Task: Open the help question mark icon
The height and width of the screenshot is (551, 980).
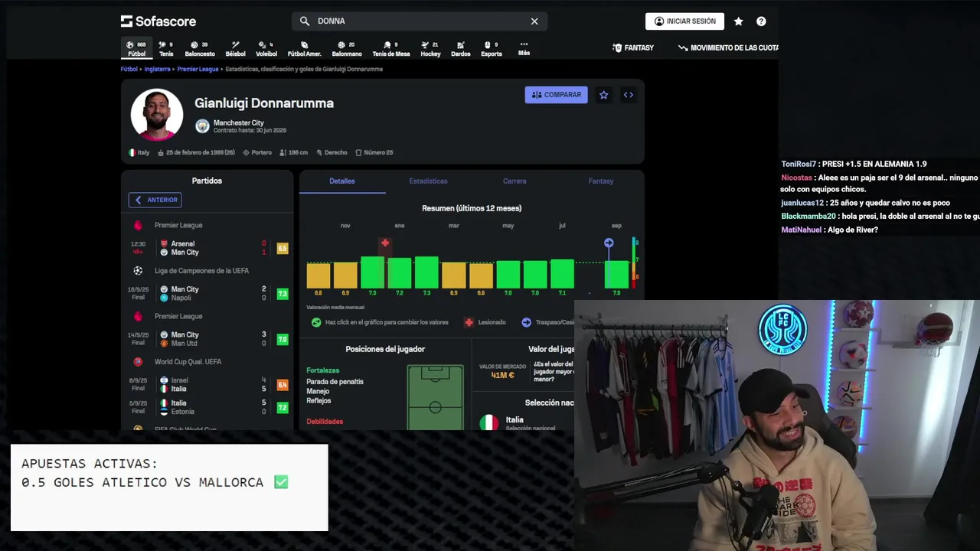Action: [x=761, y=21]
